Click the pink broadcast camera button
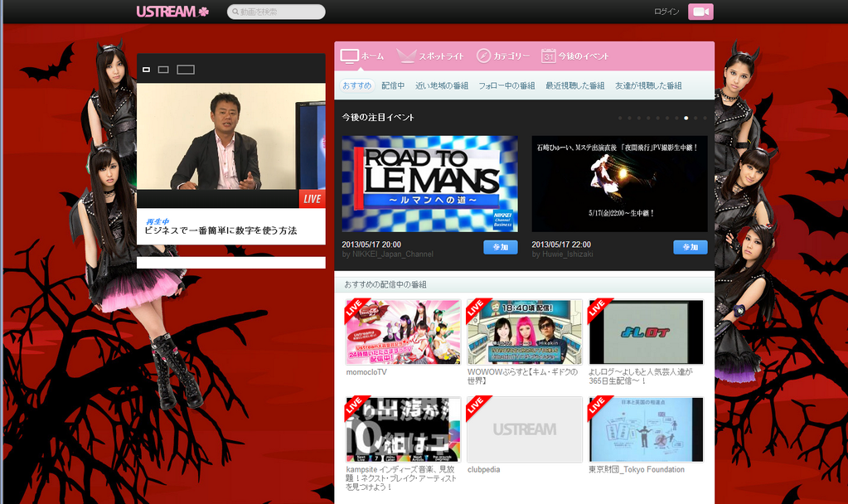This screenshot has width=848, height=504. [x=700, y=12]
